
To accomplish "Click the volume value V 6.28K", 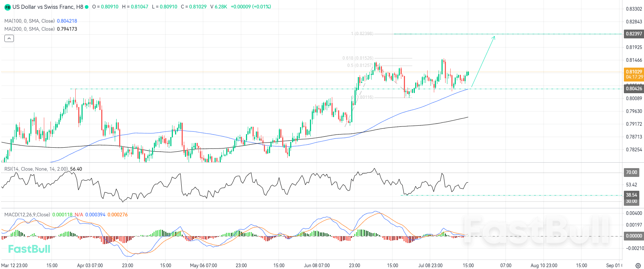I will 219,7.
